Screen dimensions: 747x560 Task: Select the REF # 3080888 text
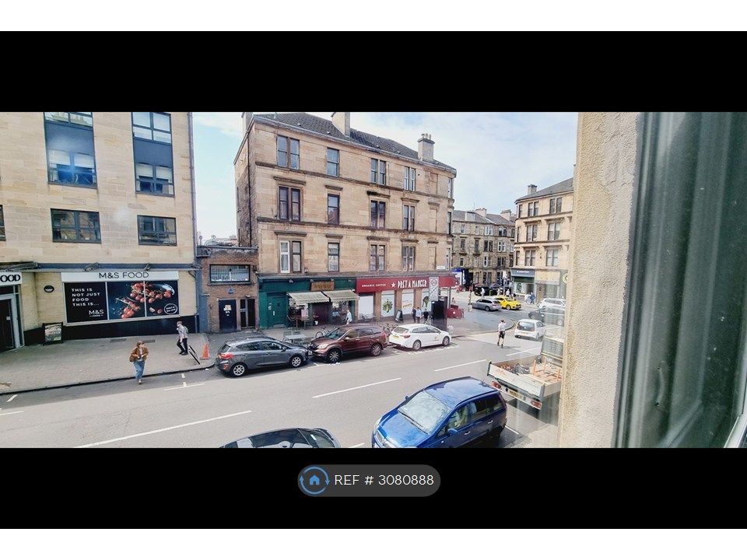point(384,480)
